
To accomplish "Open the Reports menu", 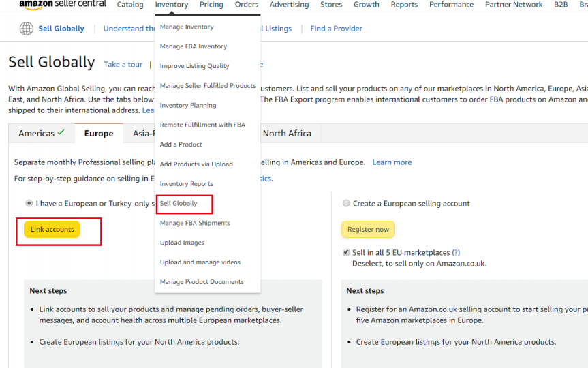I will click(404, 5).
